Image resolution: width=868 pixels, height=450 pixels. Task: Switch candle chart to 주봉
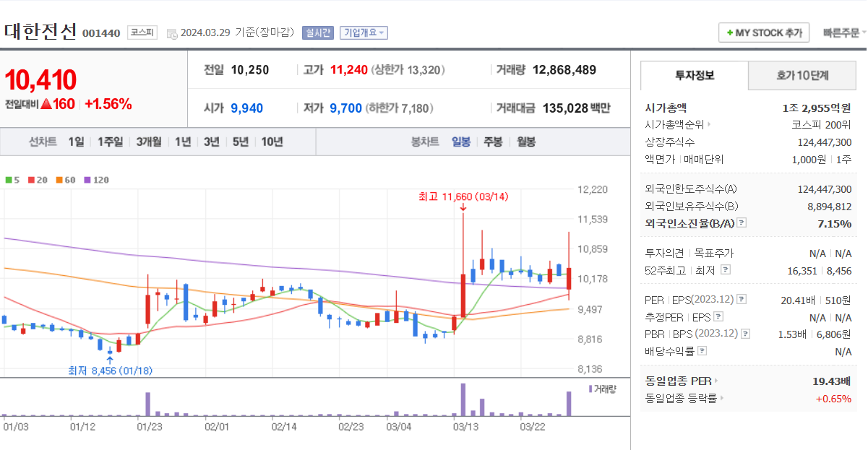pos(494,142)
